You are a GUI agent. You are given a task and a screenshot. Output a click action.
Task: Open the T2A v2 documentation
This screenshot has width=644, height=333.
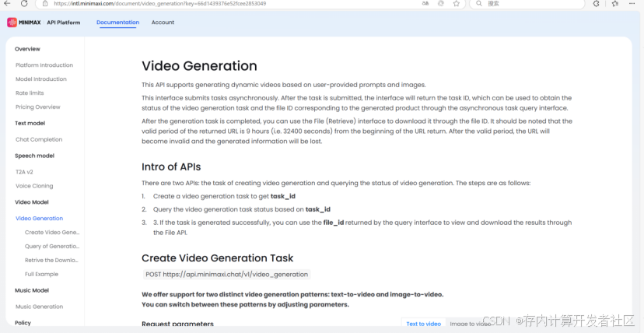click(24, 172)
